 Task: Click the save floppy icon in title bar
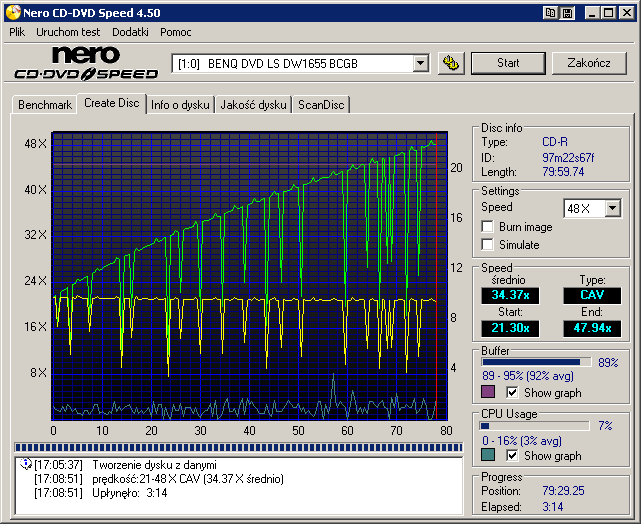[x=567, y=13]
